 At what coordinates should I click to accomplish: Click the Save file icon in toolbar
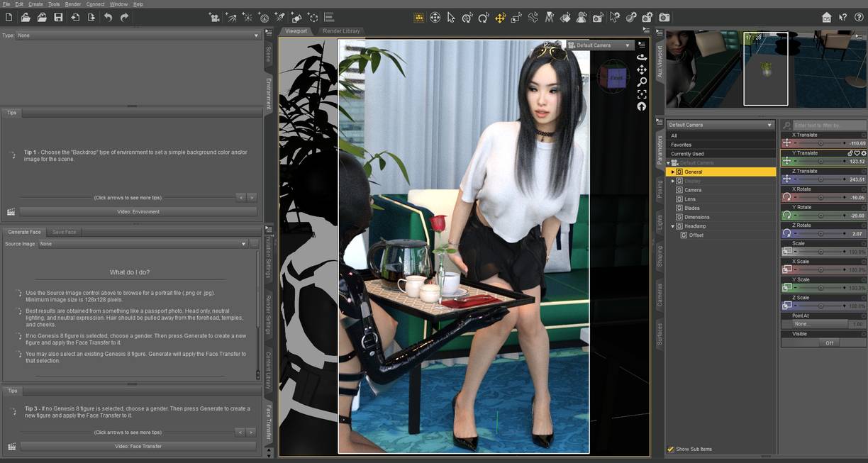click(58, 17)
